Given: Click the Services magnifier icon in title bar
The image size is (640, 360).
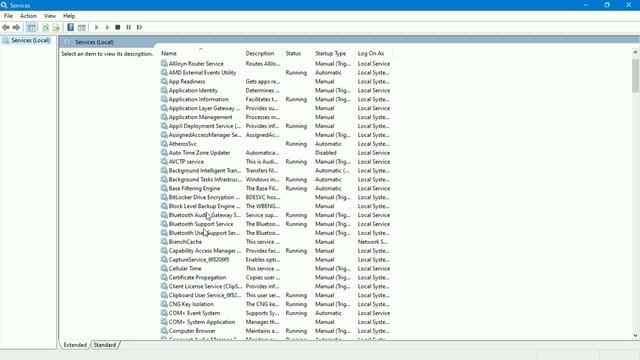Looking at the screenshot, I should click(x=4, y=5).
